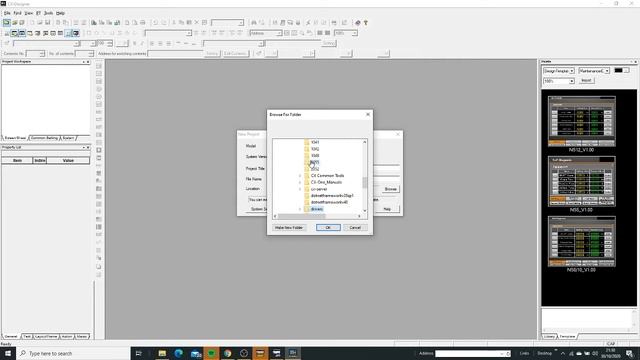Switch to the System tab in Project Workspace
Screen dimensions: 640x360
click(x=68, y=138)
